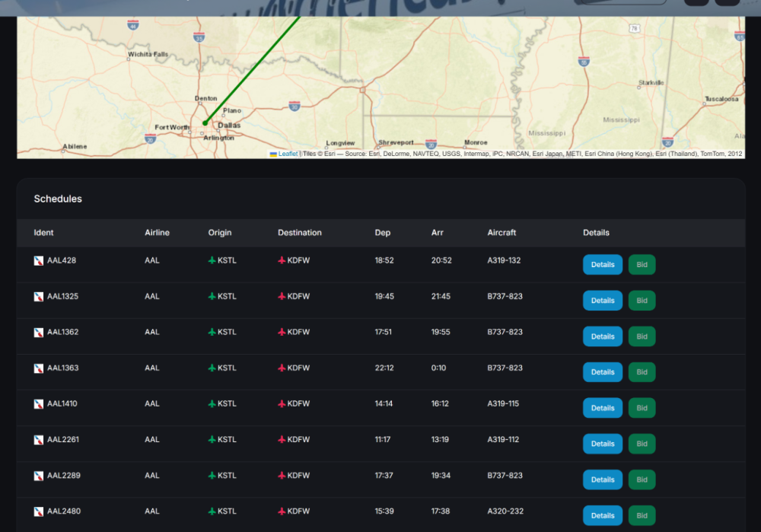Select KDFW destination in the AAL1362 row

click(298, 333)
